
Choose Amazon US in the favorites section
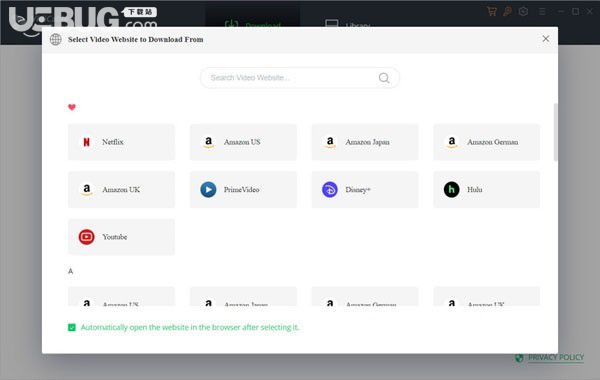click(x=243, y=142)
